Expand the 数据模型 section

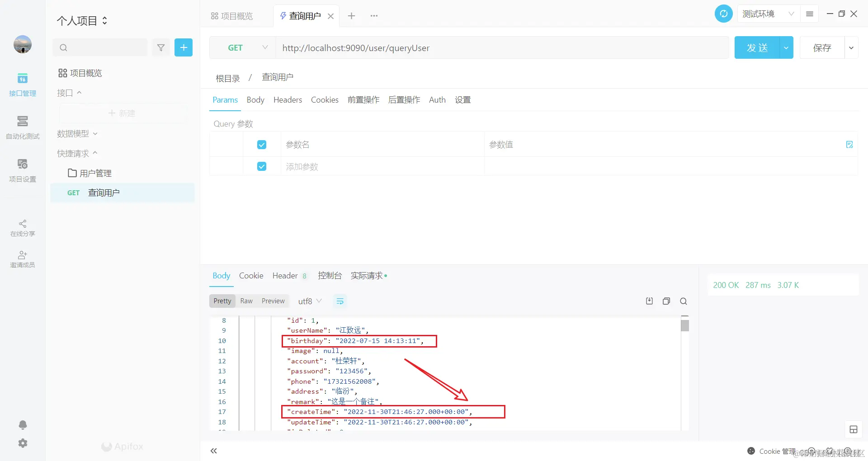(77, 134)
